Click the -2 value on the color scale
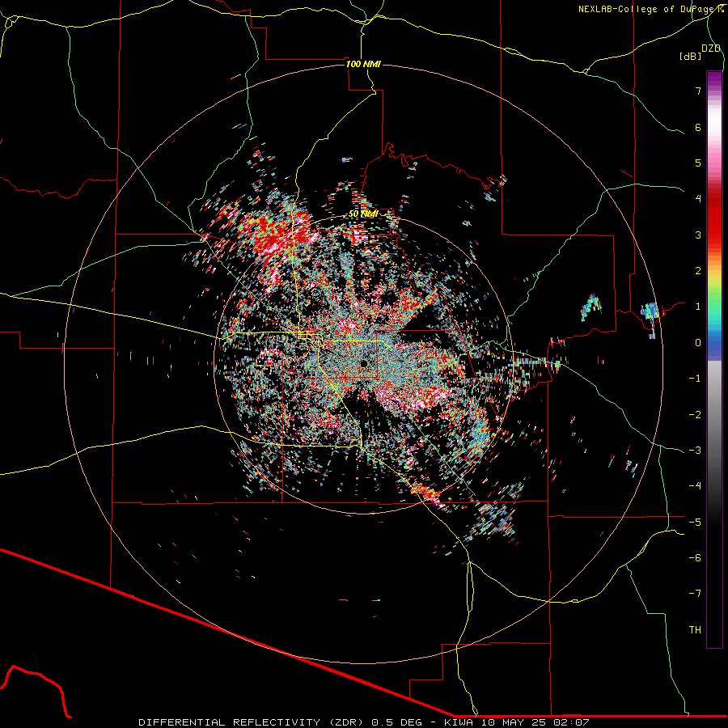This screenshot has width=728, height=728. coord(695,414)
